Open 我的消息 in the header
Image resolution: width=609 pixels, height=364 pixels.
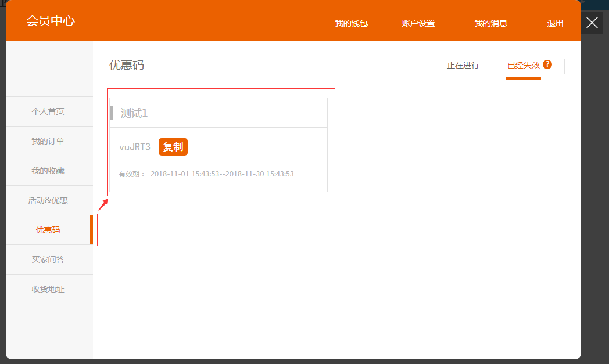pos(490,23)
